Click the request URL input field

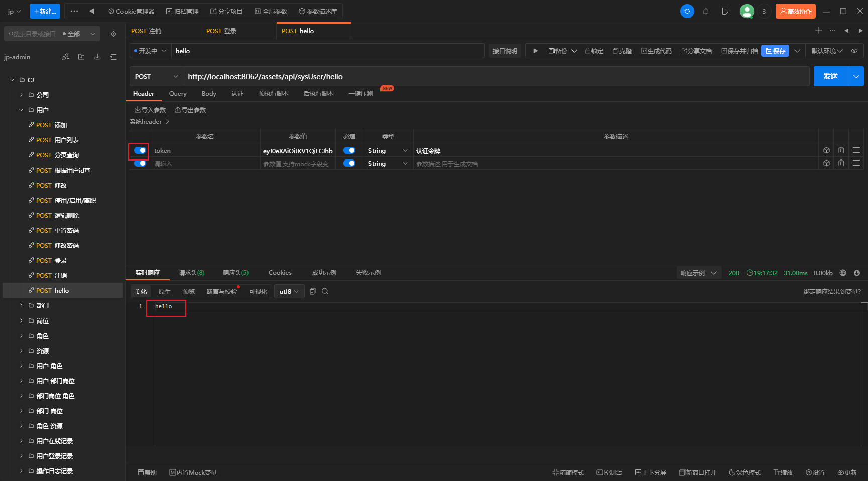[x=496, y=76]
